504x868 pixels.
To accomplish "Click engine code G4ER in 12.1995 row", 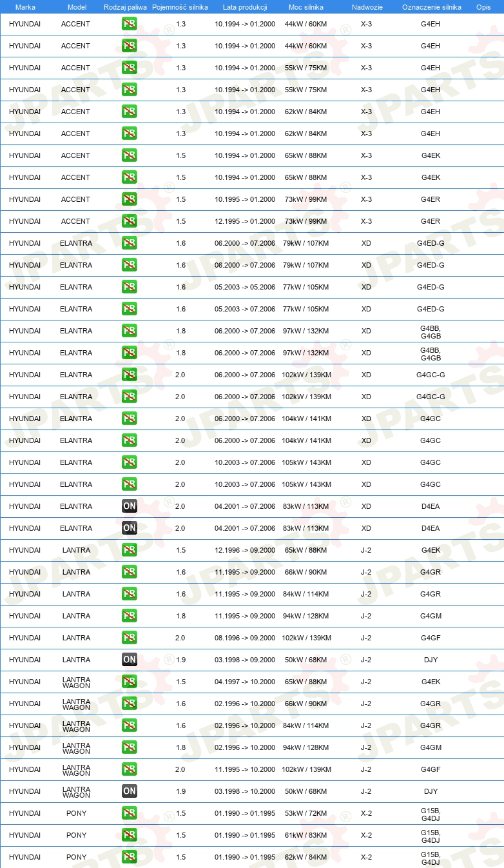I will (431, 221).
